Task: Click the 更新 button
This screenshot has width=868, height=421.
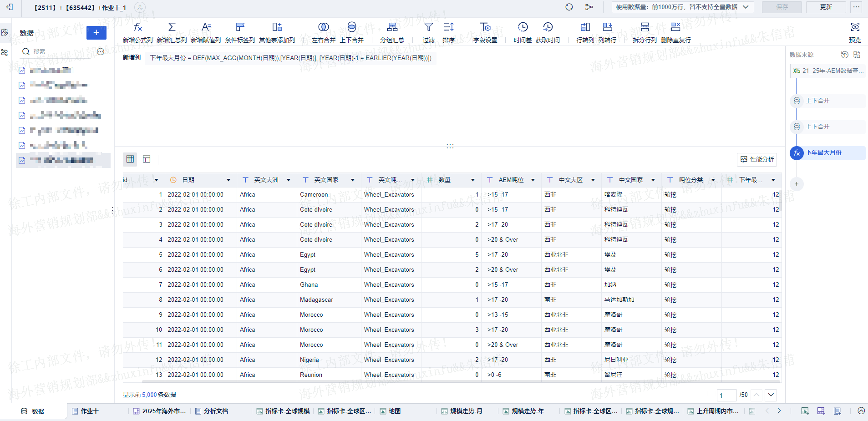Action: 826,7
